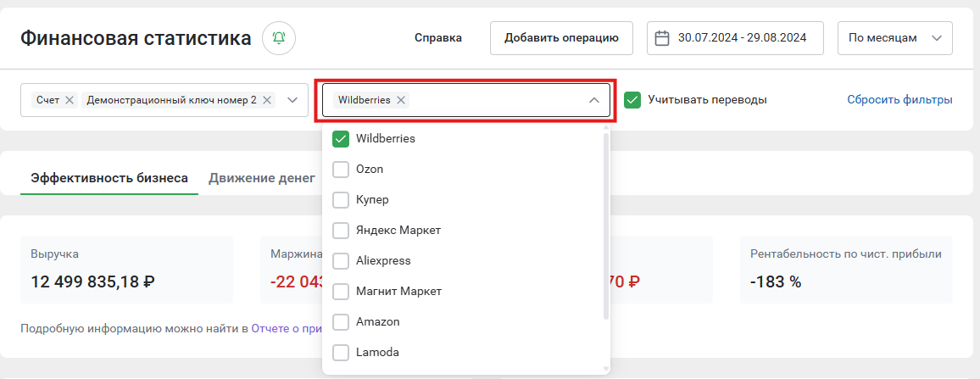This screenshot has width=980, height=379.
Task: Check the Магнит Маркет option
Action: point(341,292)
